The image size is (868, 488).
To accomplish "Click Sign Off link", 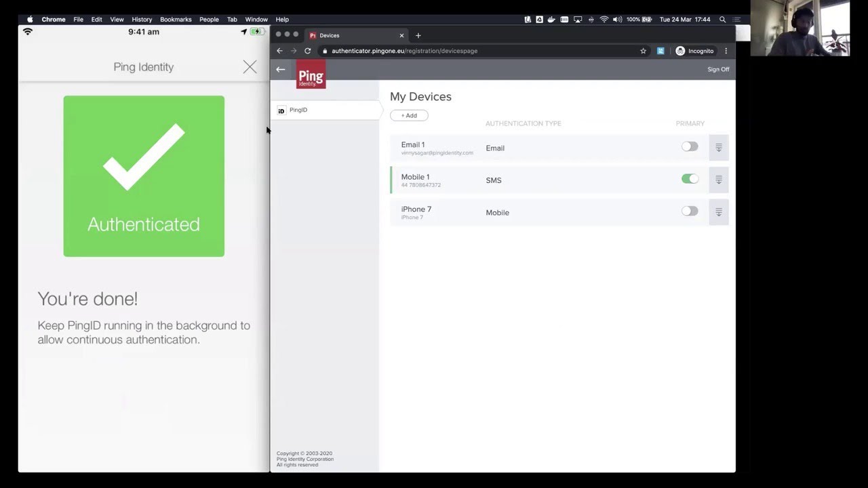I will (x=718, y=69).
